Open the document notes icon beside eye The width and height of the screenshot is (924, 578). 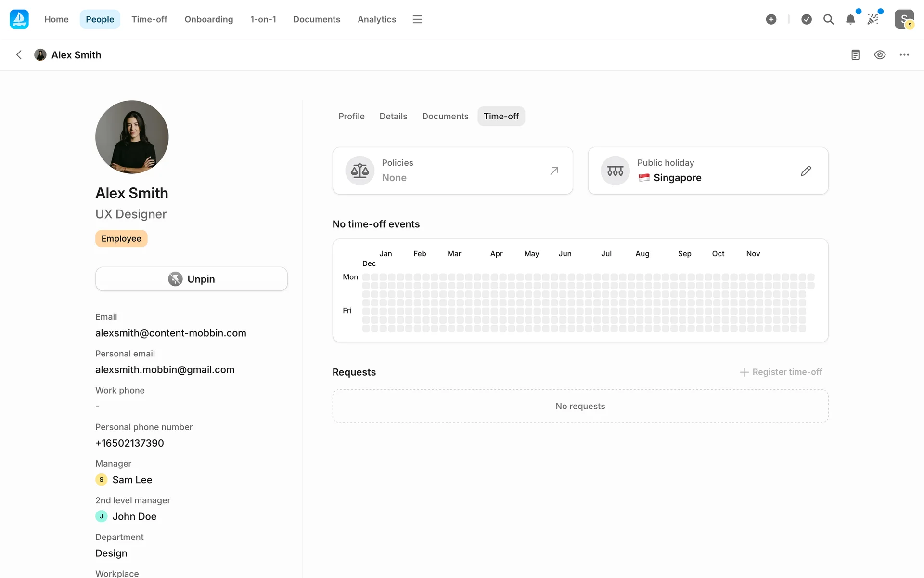click(x=855, y=55)
